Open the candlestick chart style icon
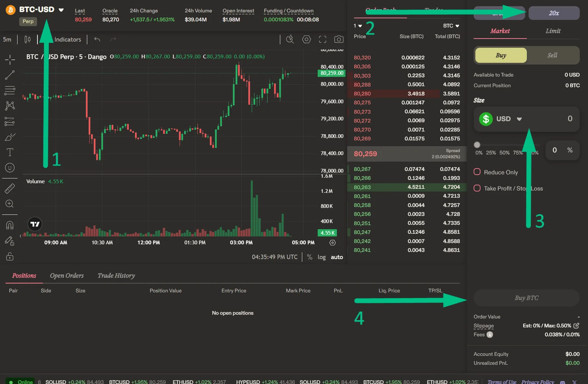Image resolution: width=588 pixels, height=384 pixels. pyautogui.click(x=28, y=39)
